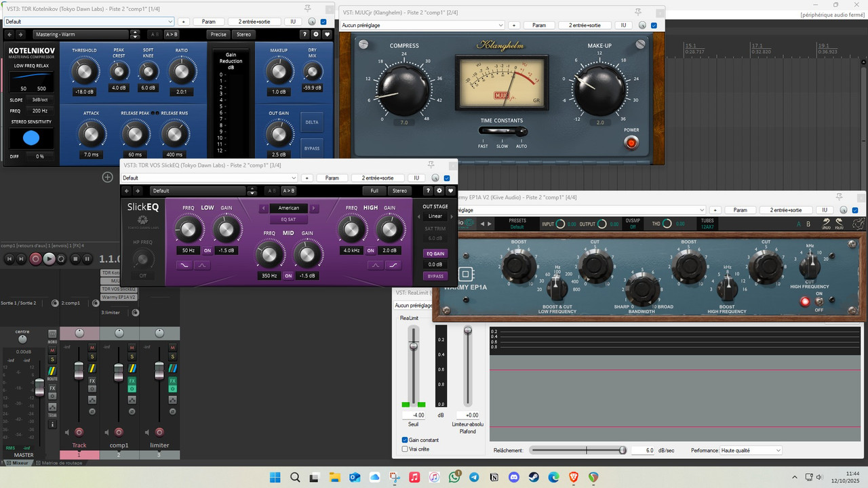Click the transport Record button

pyautogui.click(x=37, y=258)
